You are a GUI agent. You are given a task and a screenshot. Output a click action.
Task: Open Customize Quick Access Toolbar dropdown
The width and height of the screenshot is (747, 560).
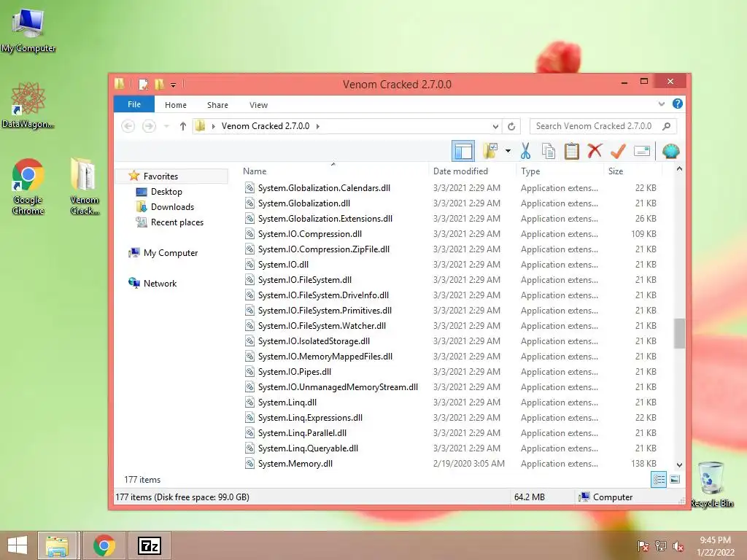[173, 85]
